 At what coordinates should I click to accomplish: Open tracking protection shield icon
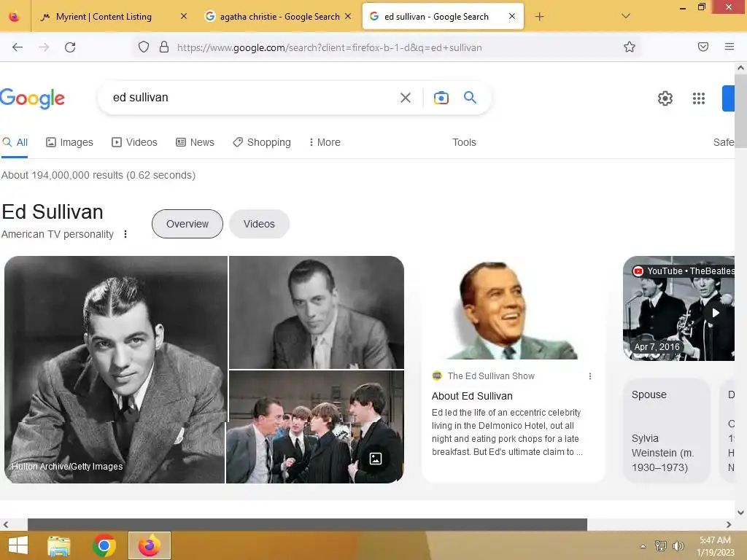144,47
